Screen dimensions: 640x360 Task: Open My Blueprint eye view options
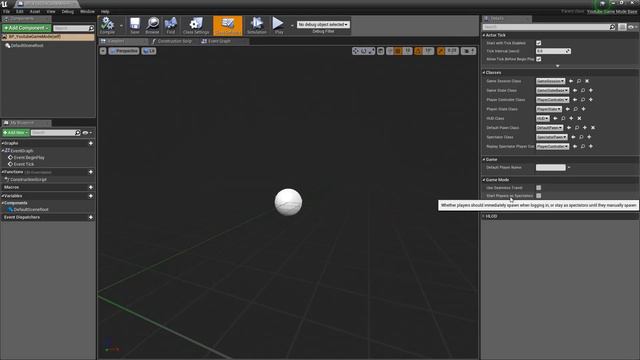point(87,133)
